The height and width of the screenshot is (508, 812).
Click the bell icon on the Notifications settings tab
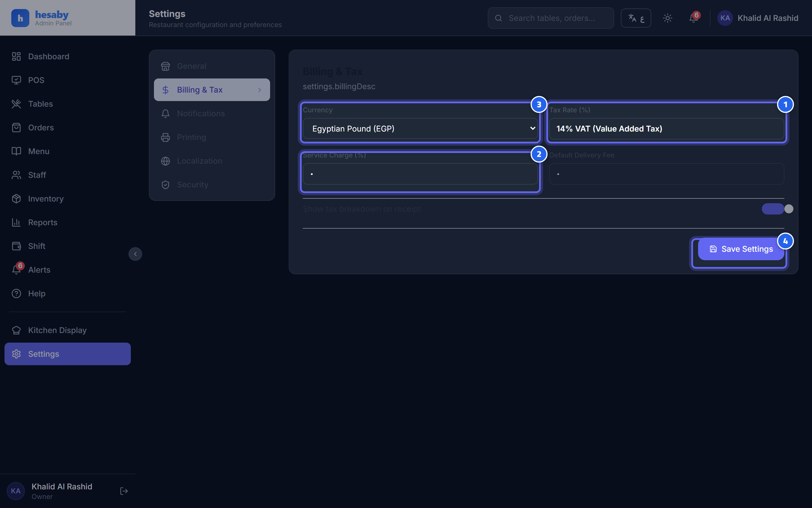click(x=166, y=113)
